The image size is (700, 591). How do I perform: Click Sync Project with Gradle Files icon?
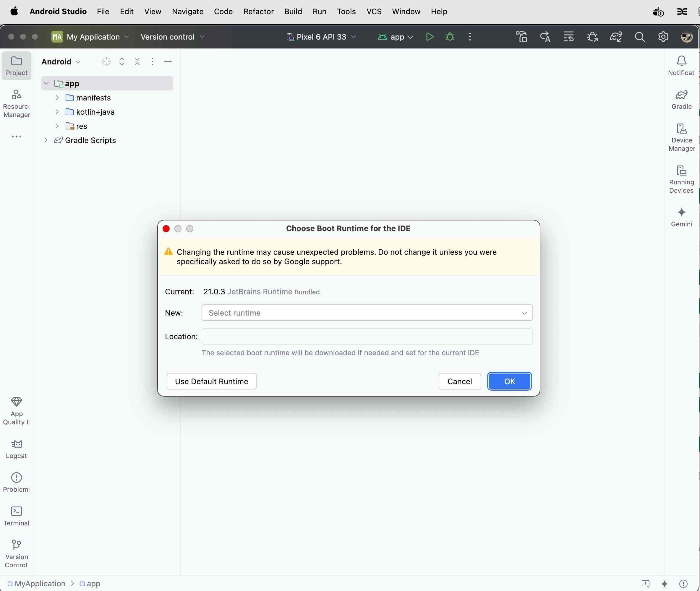pyautogui.click(x=615, y=37)
